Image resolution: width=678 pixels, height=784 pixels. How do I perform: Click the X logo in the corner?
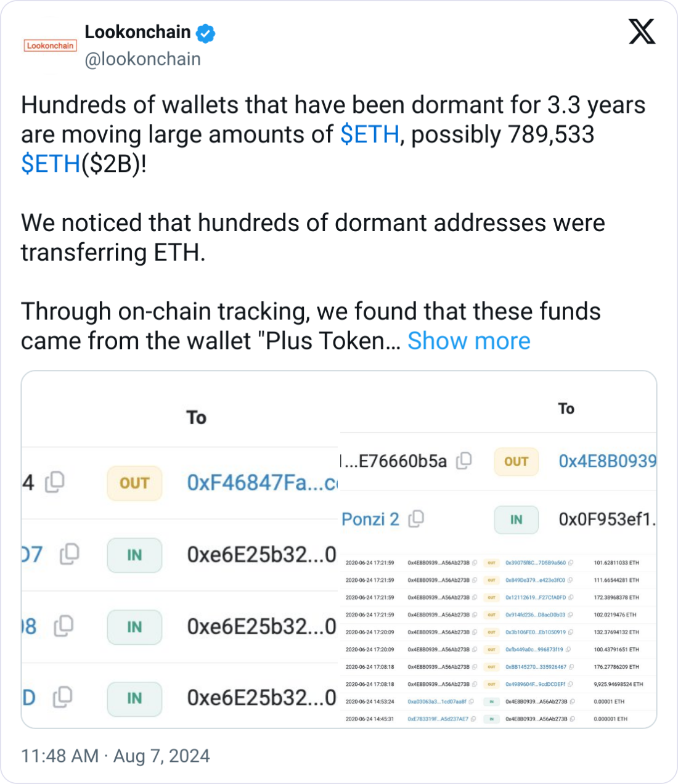[x=642, y=31]
